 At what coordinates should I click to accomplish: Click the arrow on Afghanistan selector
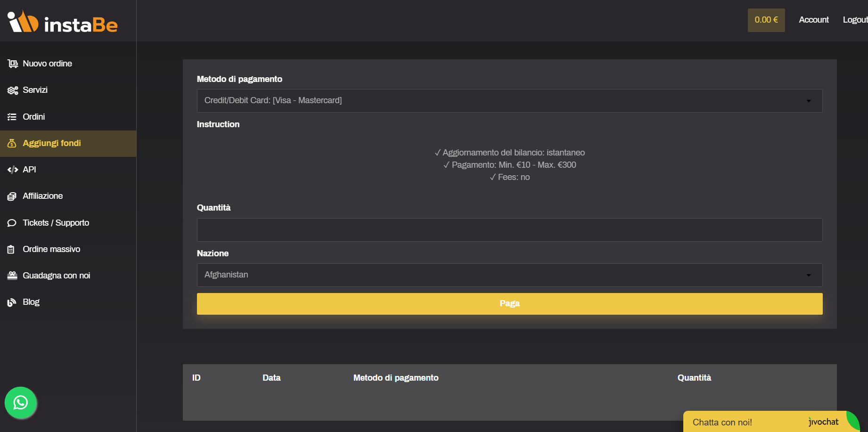(809, 275)
